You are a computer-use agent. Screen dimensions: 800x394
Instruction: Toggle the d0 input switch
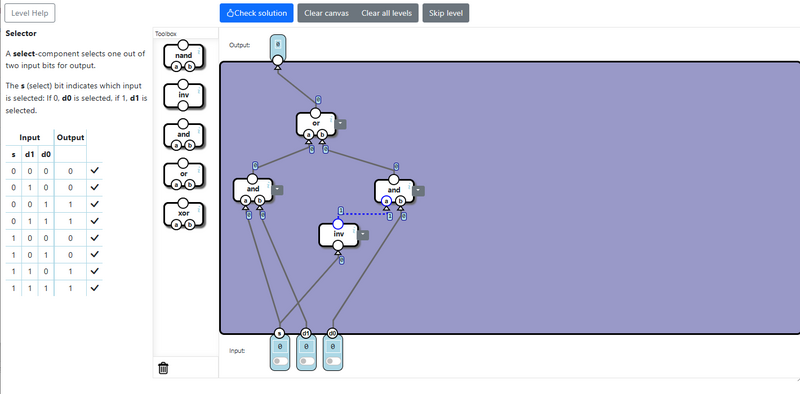[333, 361]
